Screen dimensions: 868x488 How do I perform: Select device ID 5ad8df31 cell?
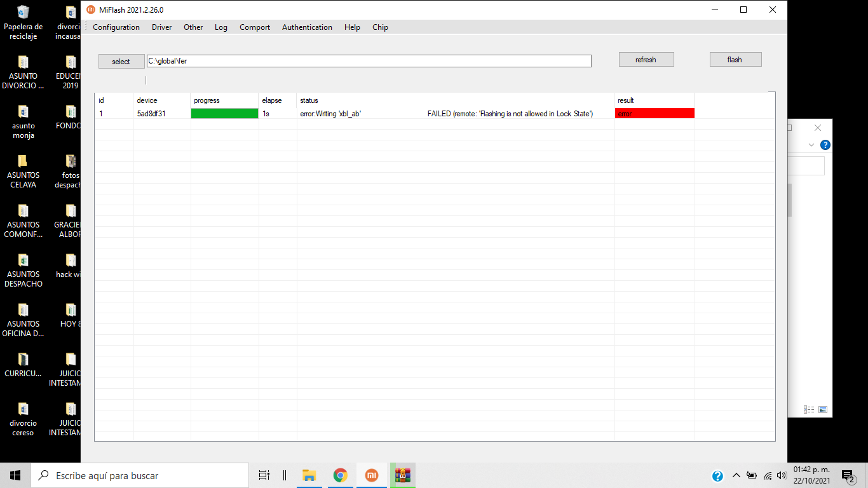pos(151,114)
